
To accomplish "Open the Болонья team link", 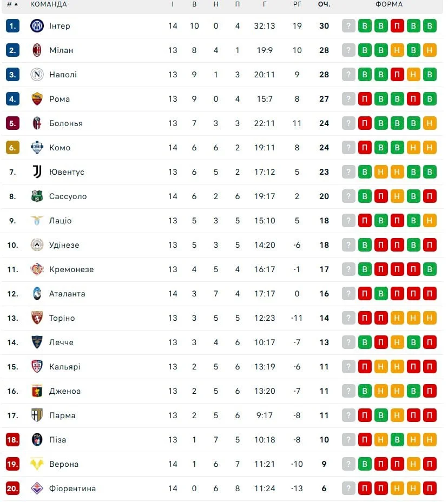I will (66, 123).
